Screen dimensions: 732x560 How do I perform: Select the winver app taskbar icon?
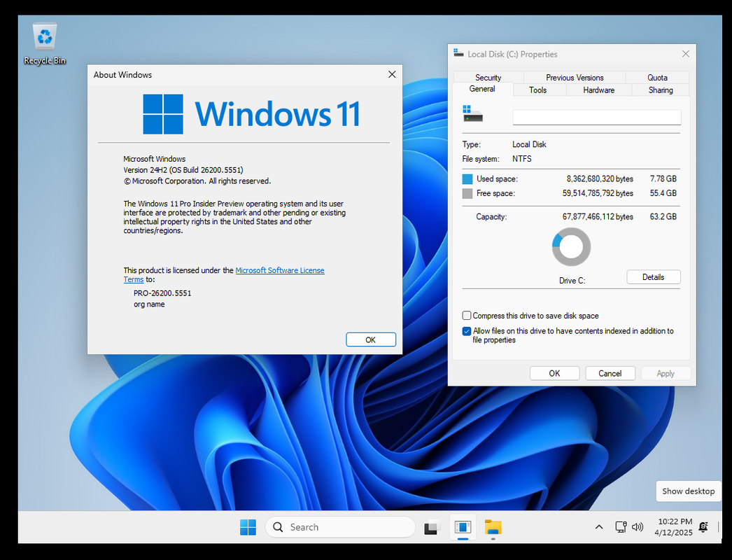(463, 527)
